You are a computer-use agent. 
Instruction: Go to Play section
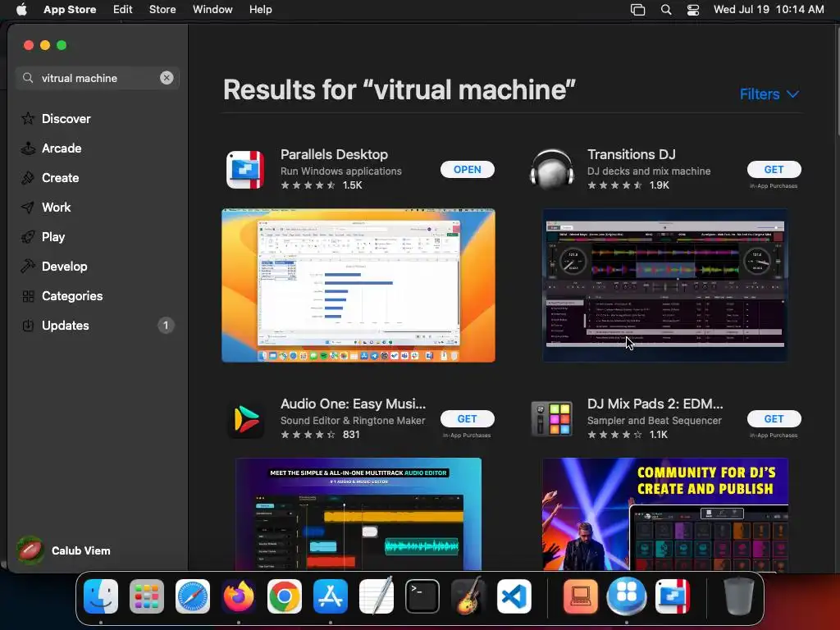pyautogui.click(x=53, y=237)
